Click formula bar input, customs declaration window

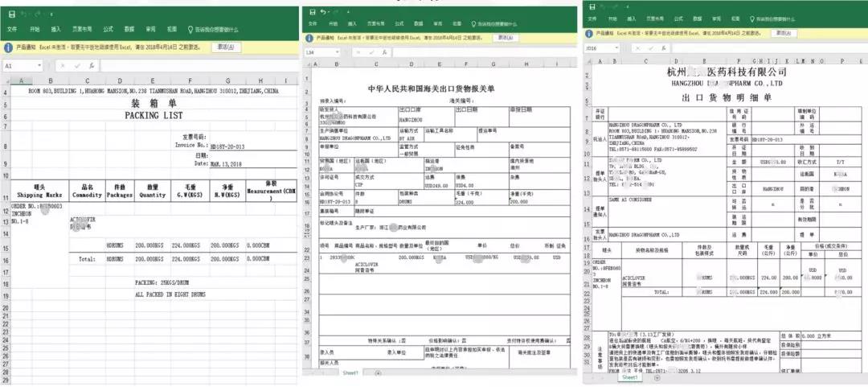(x=486, y=52)
